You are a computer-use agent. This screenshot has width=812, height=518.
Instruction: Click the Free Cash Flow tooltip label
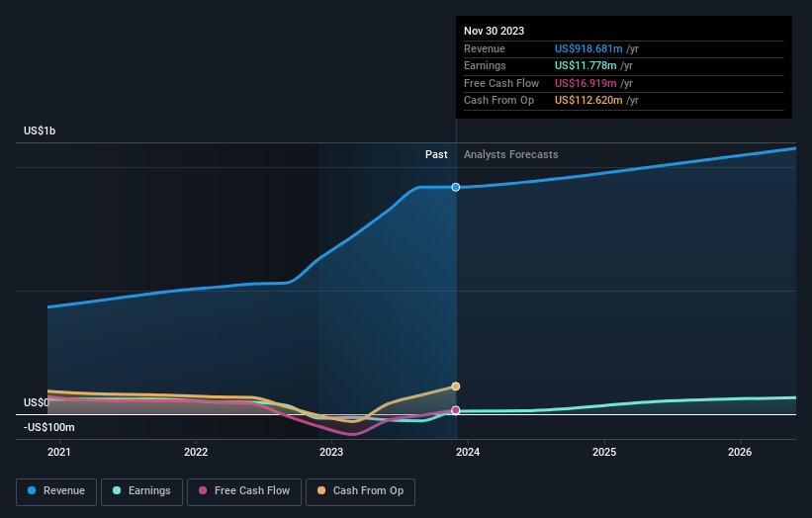[501, 83]
